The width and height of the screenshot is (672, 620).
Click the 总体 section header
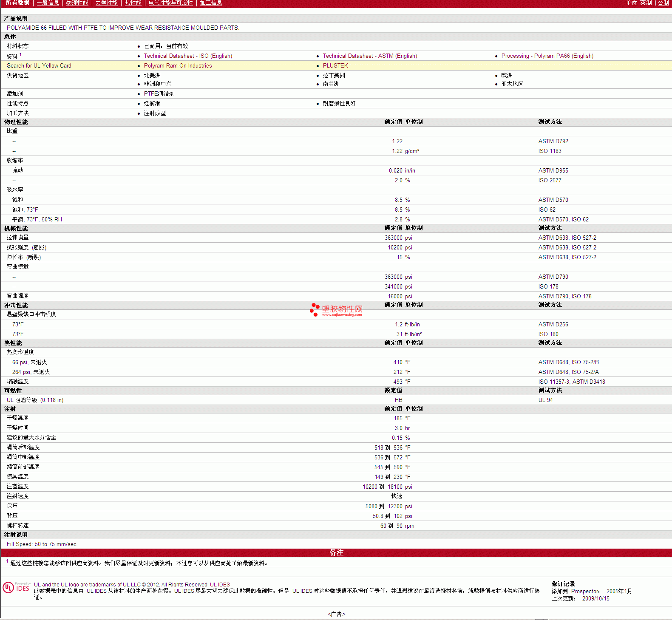(10, 37)
